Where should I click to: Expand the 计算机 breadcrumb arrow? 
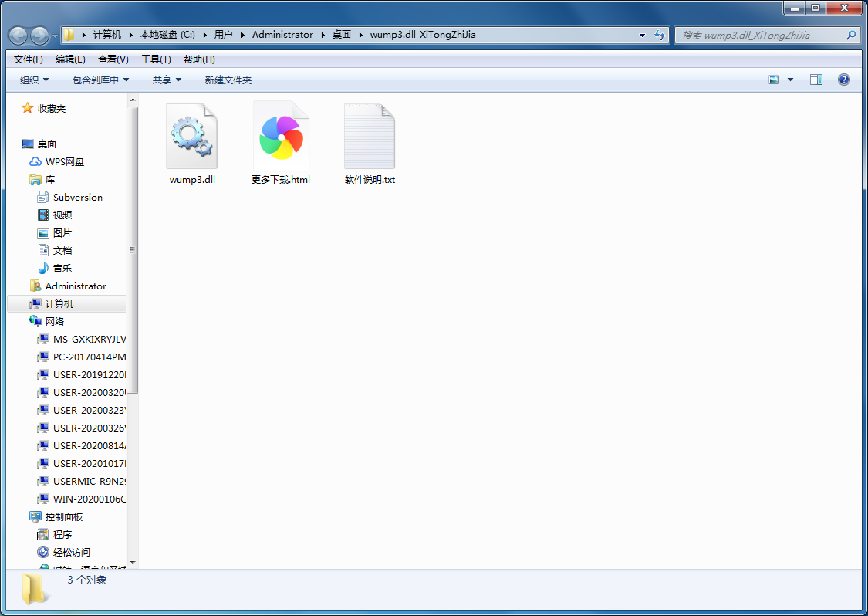pyautogui.click(x=130, y=34)
